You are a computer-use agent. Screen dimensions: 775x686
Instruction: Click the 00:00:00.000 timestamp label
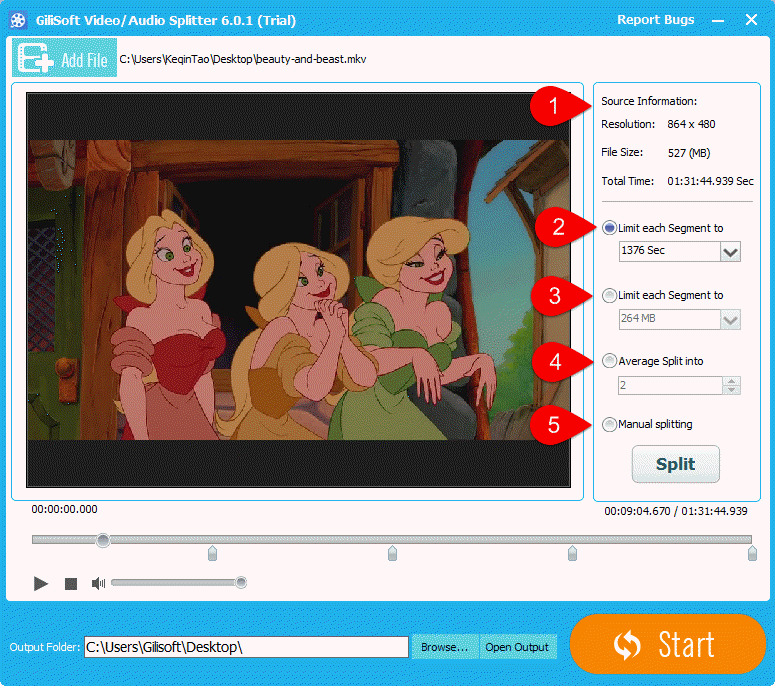[64, 509]
